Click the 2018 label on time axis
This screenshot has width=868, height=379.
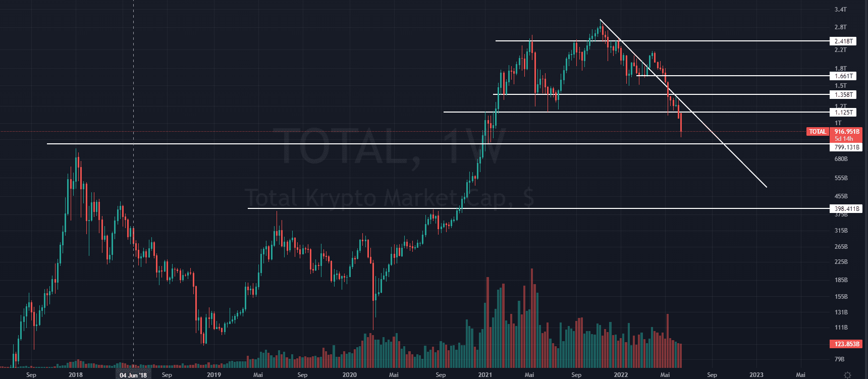coord(76,375)
